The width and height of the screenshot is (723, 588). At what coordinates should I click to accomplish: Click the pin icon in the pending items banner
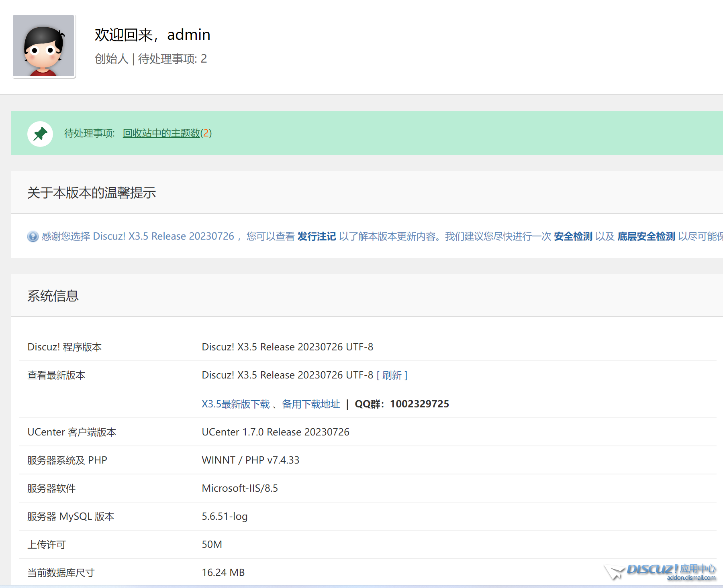40,133
